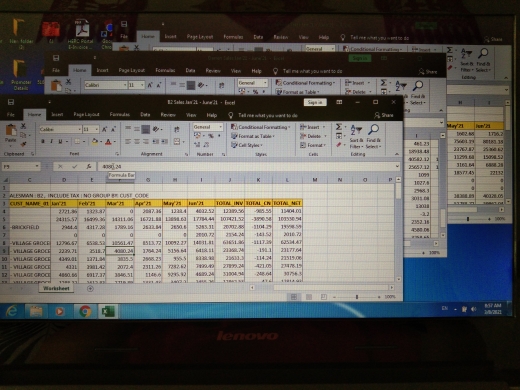Open Conditional Formatting dropdown

(x=261, y=127)
